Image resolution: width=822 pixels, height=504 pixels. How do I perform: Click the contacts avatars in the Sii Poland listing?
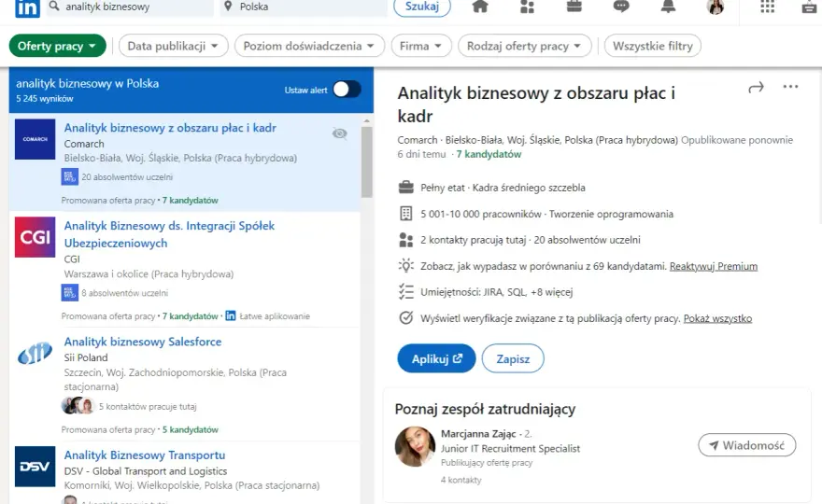pos(78,405)
